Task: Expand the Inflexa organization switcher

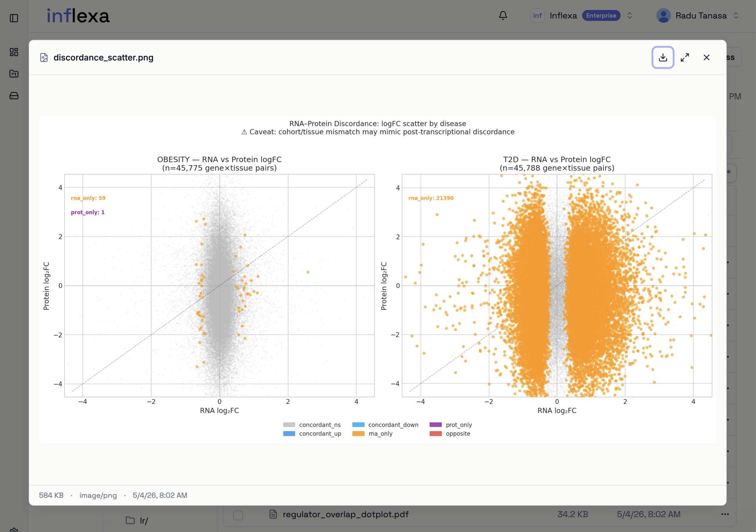Action: [x=630, y=15]
